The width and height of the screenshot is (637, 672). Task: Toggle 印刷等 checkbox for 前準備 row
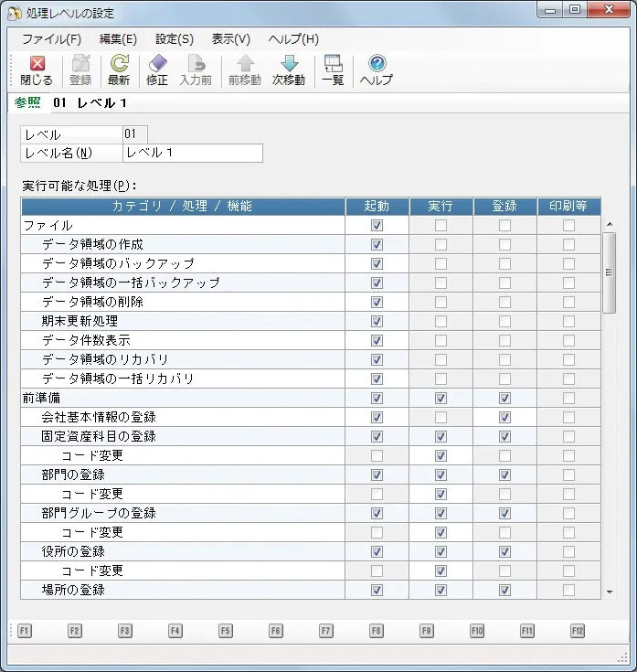568,398
